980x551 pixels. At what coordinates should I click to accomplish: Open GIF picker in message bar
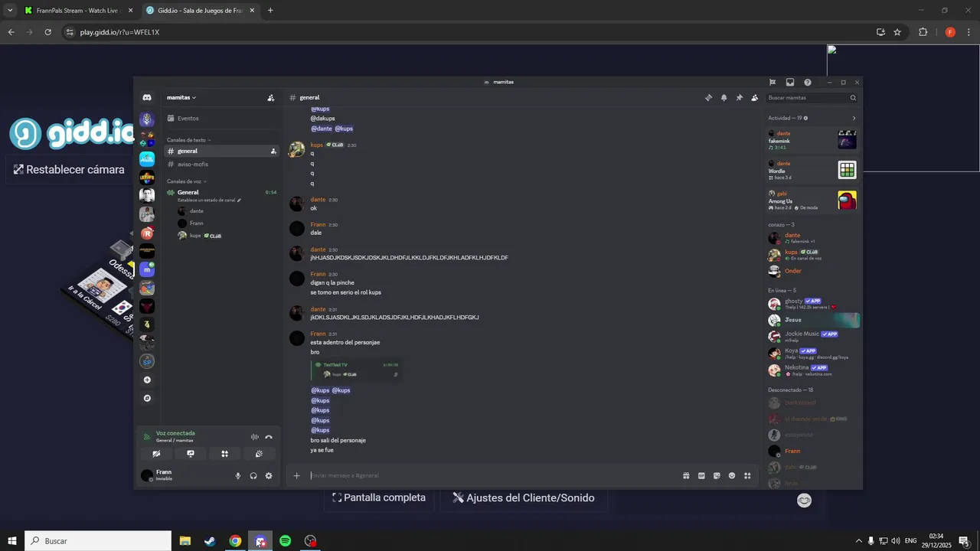tap(701, 475)
